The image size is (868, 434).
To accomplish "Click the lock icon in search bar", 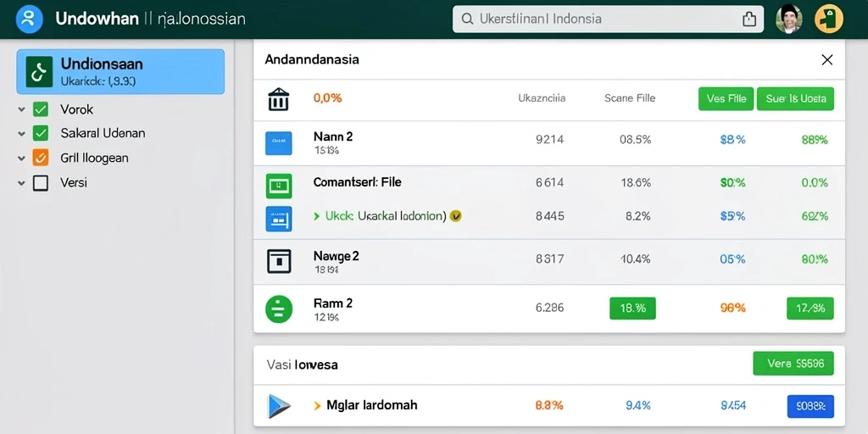I will pos(748,19).
